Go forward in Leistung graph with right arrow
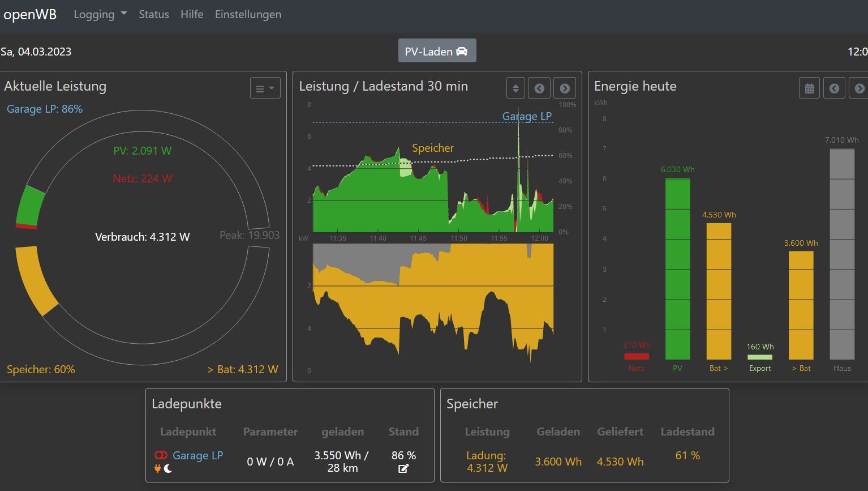The height and width of the screenshot is (491, 868). tap(564, 88)
